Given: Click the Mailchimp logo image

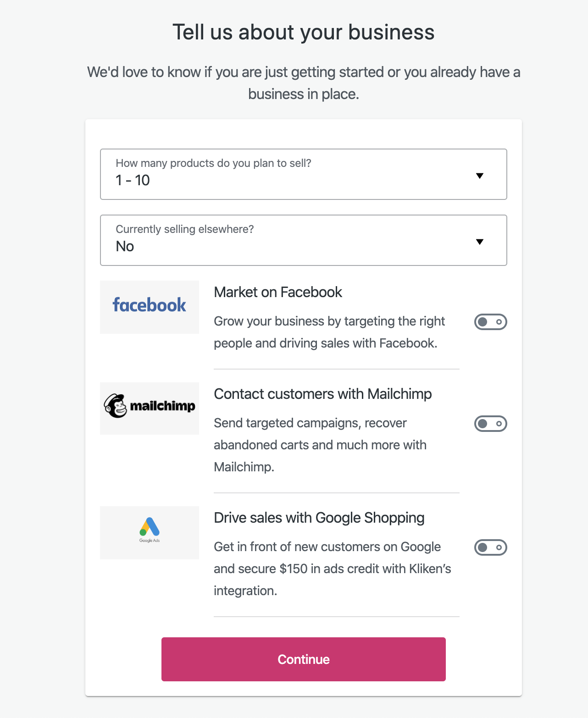Looking at the screenshot, I should click(150, 409).
